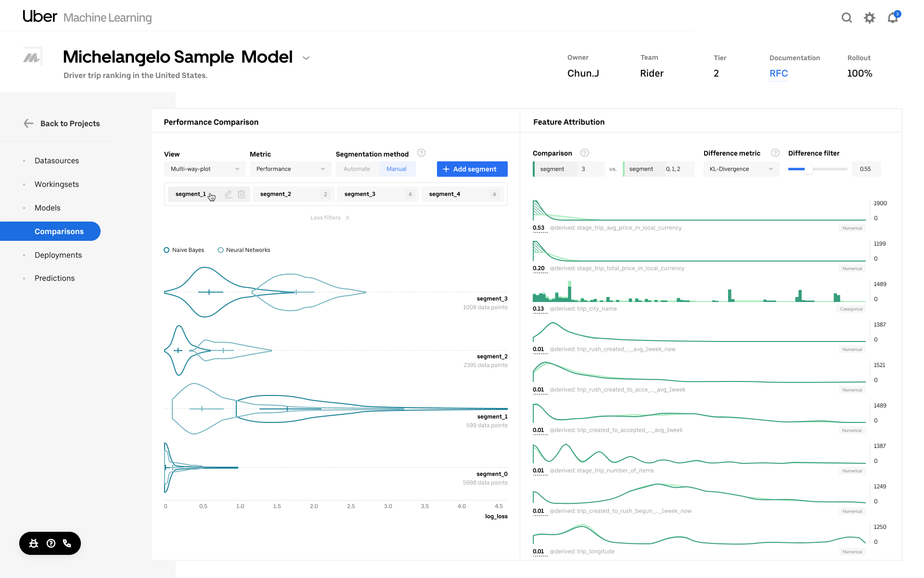Edit segment_1 with pencil icon
924x578 pixels.
[229, 194]
